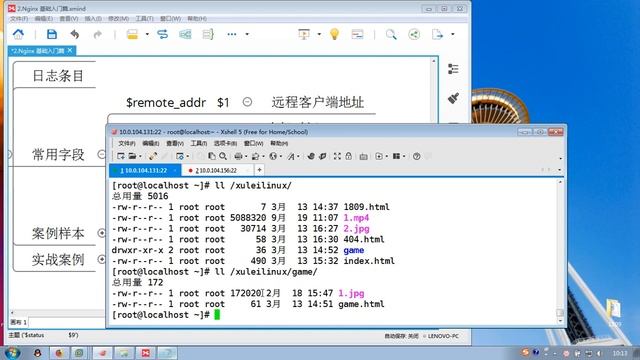Close the 2.Nginx editor tab

[70, 50]
